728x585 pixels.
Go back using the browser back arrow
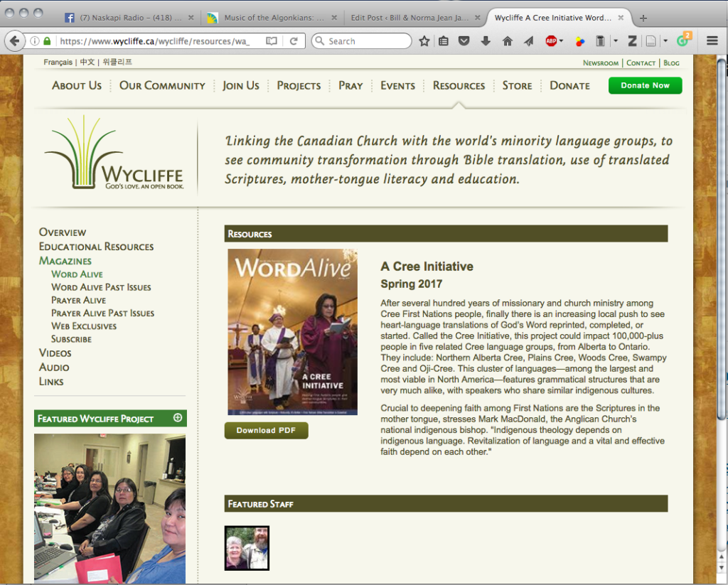[x=14, y=41]
